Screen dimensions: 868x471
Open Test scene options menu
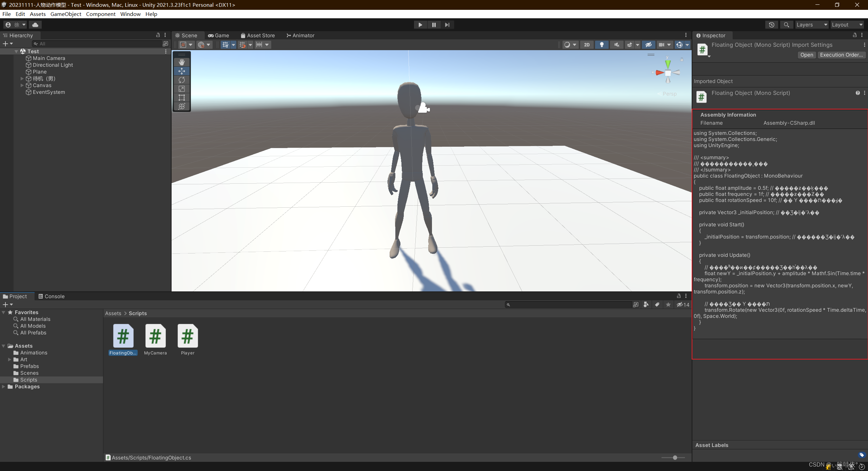[x=166, y=52]
